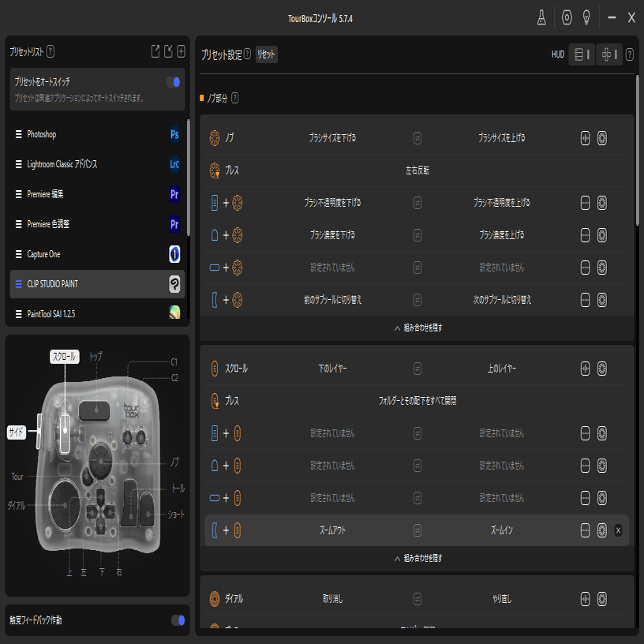Screen dimensions: 644x644
Task: Click help icon at right of HUD controls
Action: point(629,54)
